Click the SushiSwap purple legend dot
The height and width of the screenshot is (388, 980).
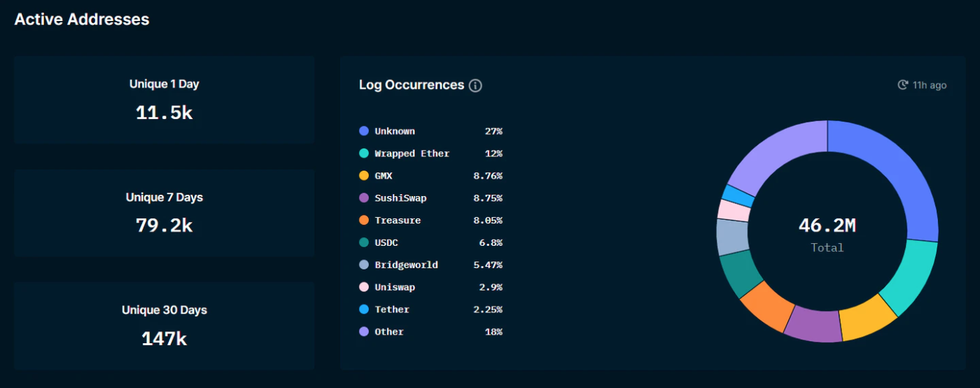click(x=364, y=198)
